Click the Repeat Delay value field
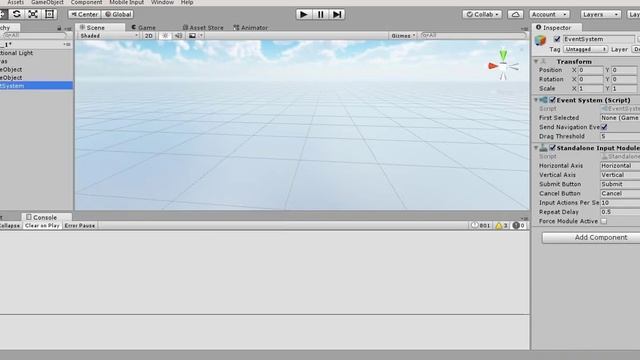Viewport: 640px width, 360px height. [x=620, y=212]
